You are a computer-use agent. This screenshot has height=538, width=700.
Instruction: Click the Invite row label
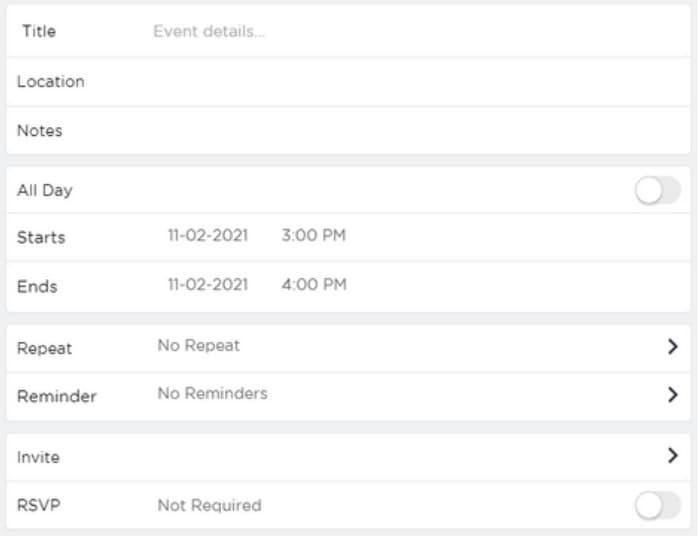(38, 457)
